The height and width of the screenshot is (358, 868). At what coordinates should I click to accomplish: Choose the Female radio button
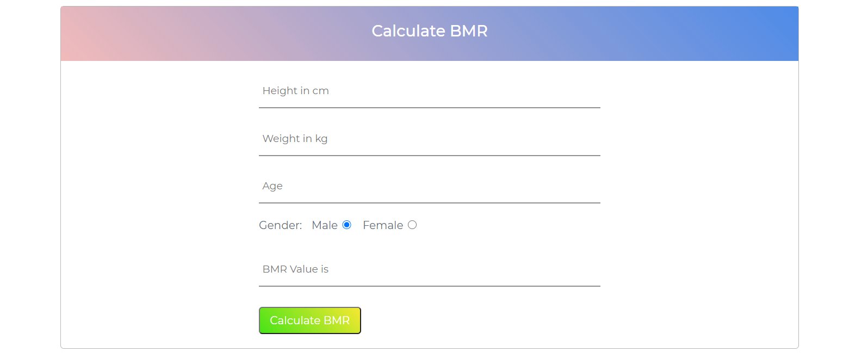click(412, 225)
